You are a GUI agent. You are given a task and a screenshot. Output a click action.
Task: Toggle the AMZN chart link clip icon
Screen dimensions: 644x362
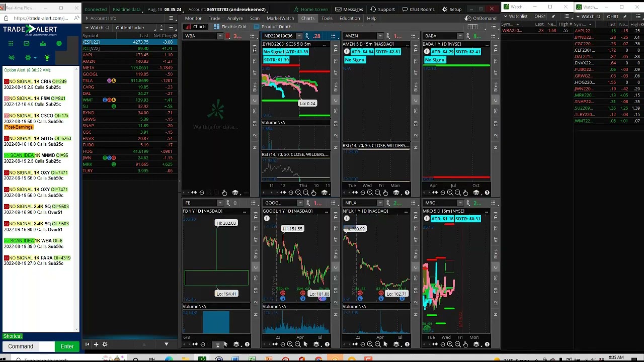pos(388,36)
